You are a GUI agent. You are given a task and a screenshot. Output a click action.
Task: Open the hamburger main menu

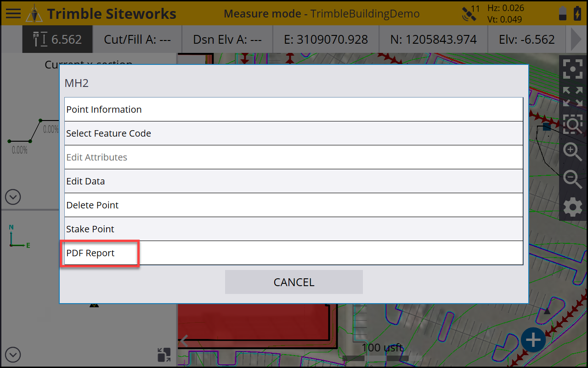13,13
